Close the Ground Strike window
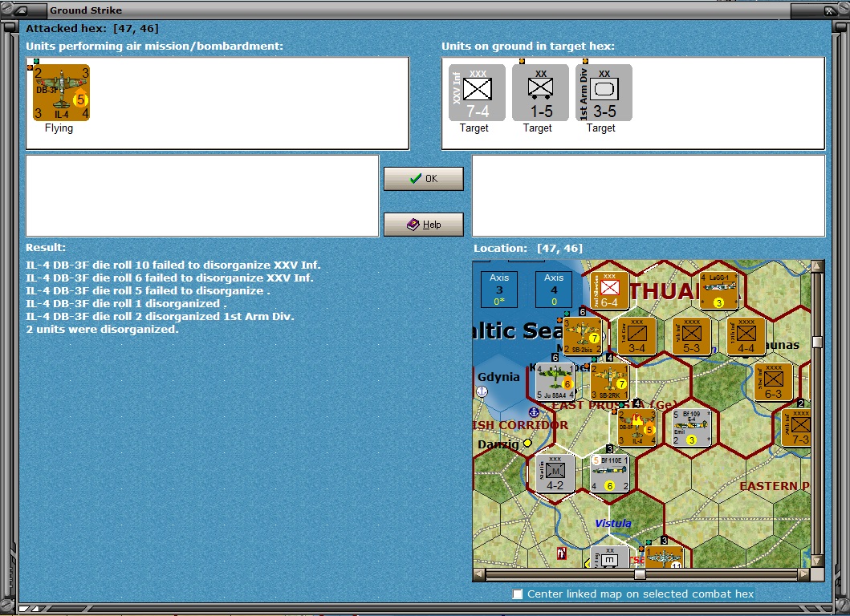The image size is (850, 616). click(x=829, y=10)
